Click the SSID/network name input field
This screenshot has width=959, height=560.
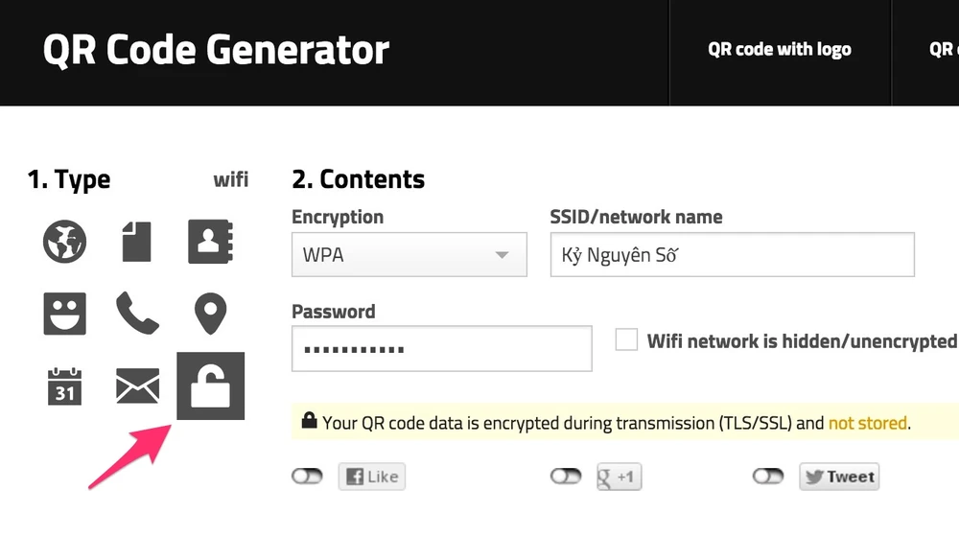pyautogui.click(x=732, y=255)
